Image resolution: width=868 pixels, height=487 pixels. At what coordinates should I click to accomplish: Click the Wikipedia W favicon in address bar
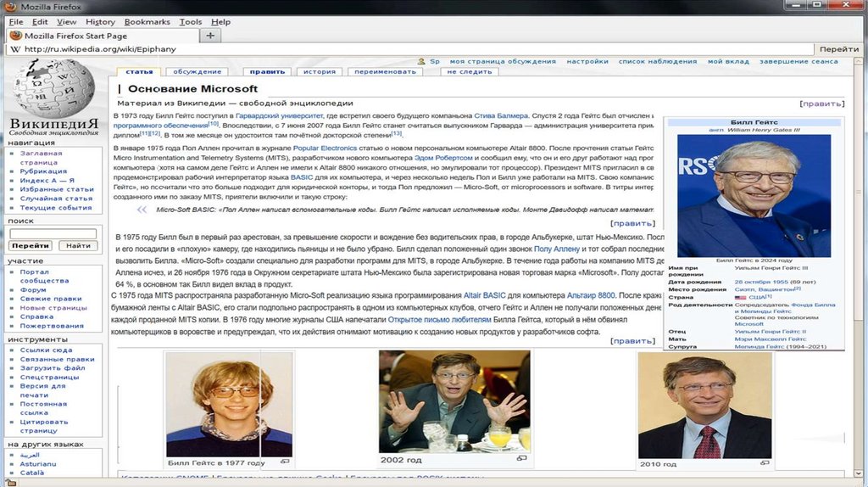15,48
